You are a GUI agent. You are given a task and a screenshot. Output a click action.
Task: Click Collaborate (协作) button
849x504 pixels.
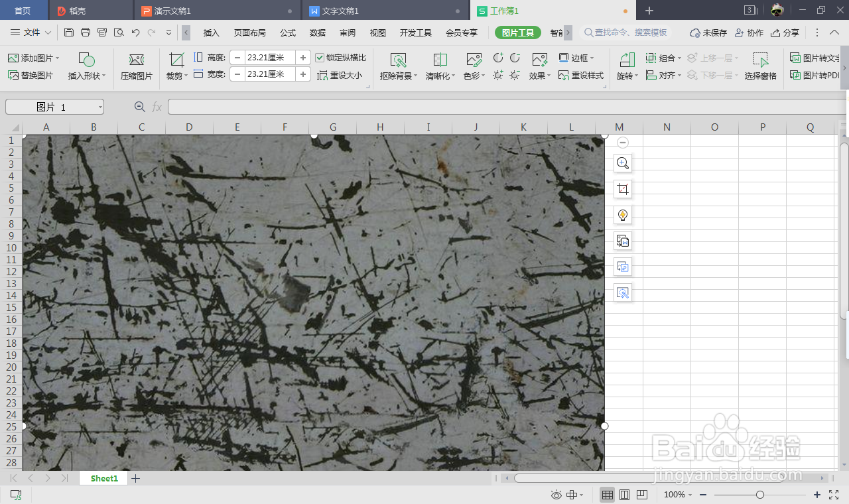pos(749,32)
